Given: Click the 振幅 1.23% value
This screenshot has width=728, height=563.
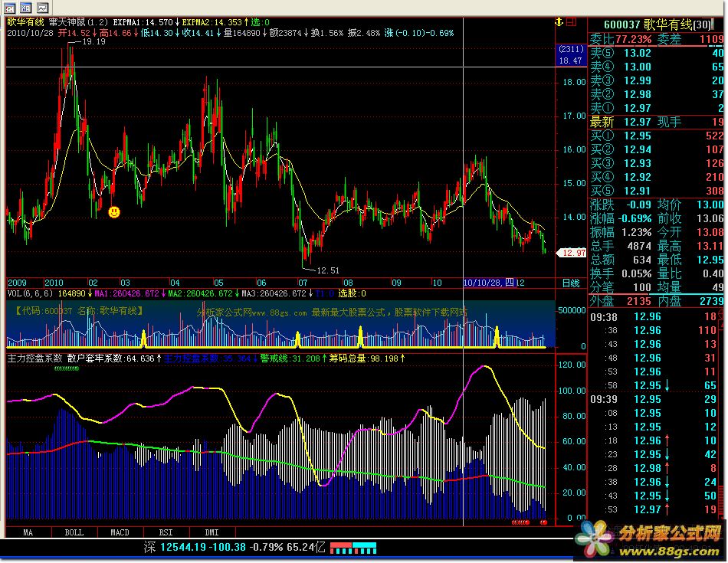Looking at the screenshot, I should (x=637, y=232).
